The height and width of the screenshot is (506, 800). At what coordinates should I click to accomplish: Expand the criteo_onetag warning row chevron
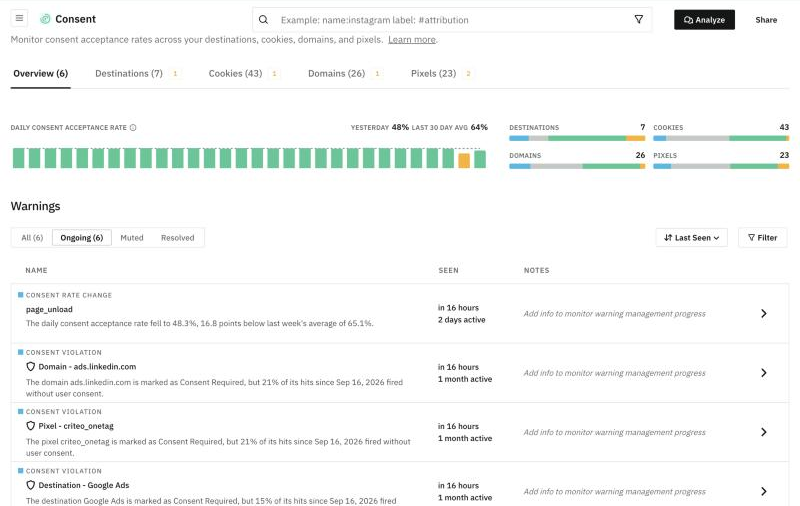coord(763,432)
